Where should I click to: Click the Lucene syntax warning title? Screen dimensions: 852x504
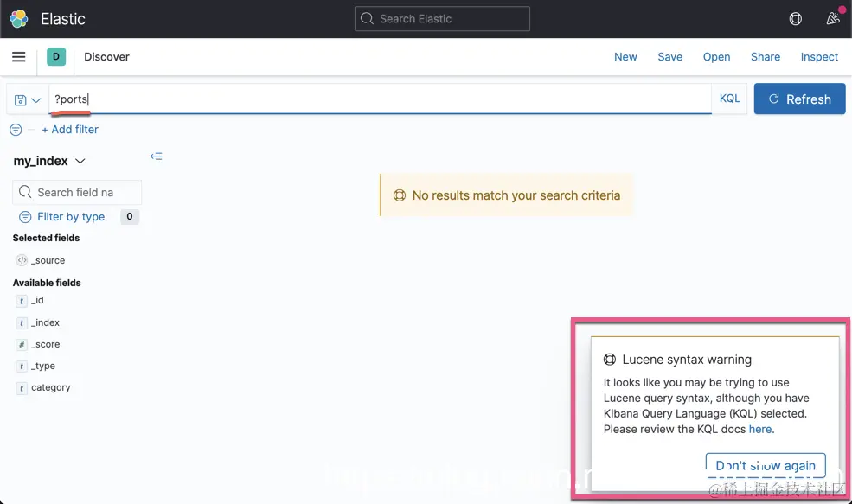[687, 360]
